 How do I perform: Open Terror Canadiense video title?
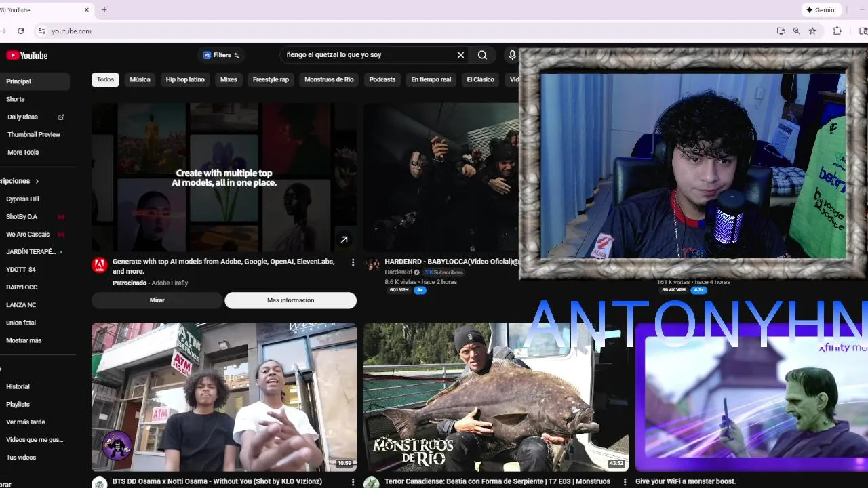(497, 481)
